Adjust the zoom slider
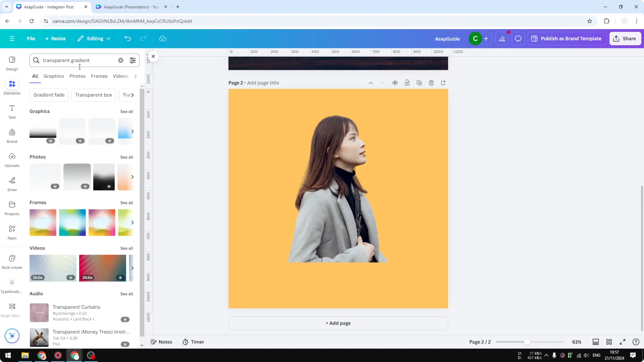The height and width of the screenshot is (362, 644). pyautogui.click(x=527, y=342)
